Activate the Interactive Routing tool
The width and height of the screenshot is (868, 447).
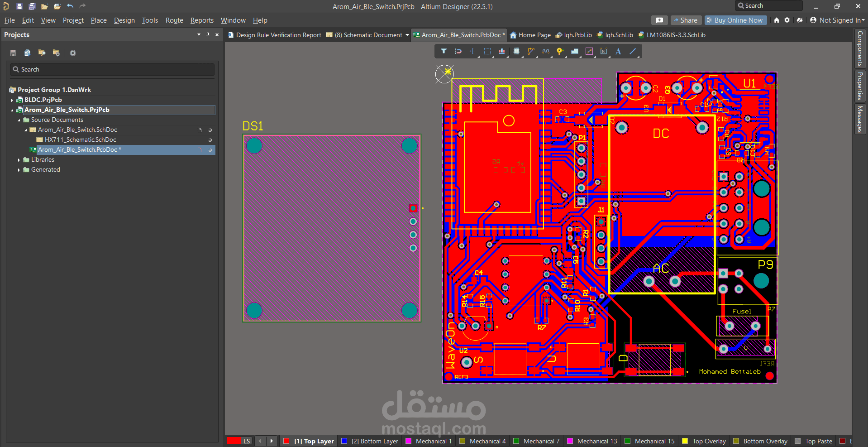click(x=531, y=51)
